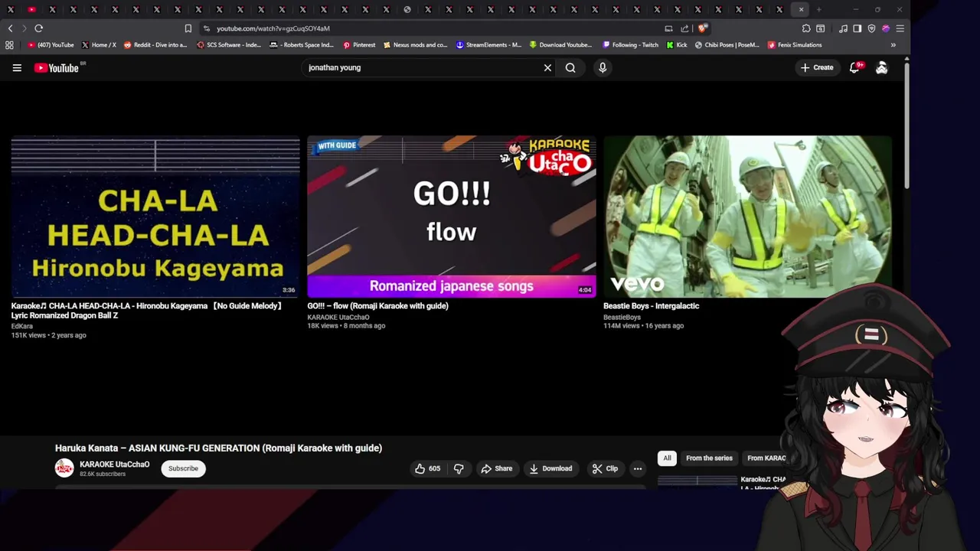The height and width of the screenshot is (551, 980).
Task: Open a new browser tab
Action: coord(818,9)
